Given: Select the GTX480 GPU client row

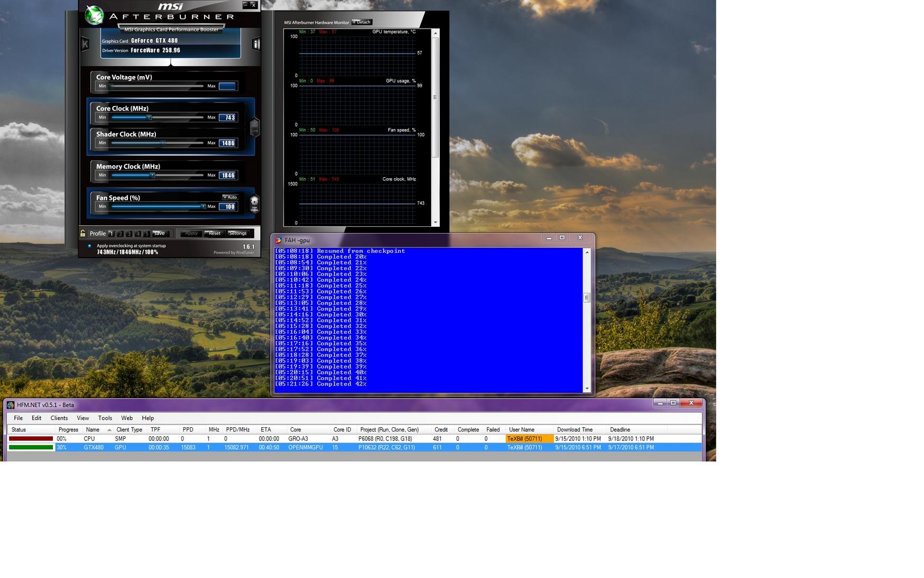Looking at the screenshot, I should tap(354, 447).
